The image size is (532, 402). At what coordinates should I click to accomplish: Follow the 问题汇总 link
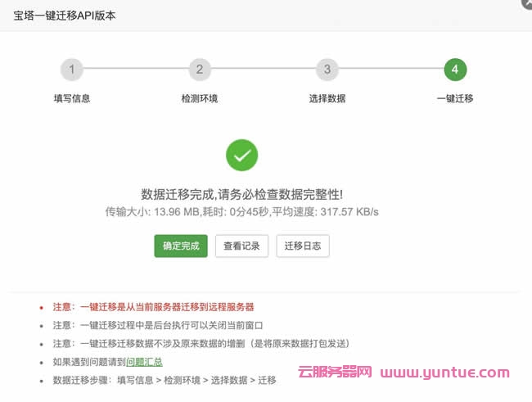[144, 362]
